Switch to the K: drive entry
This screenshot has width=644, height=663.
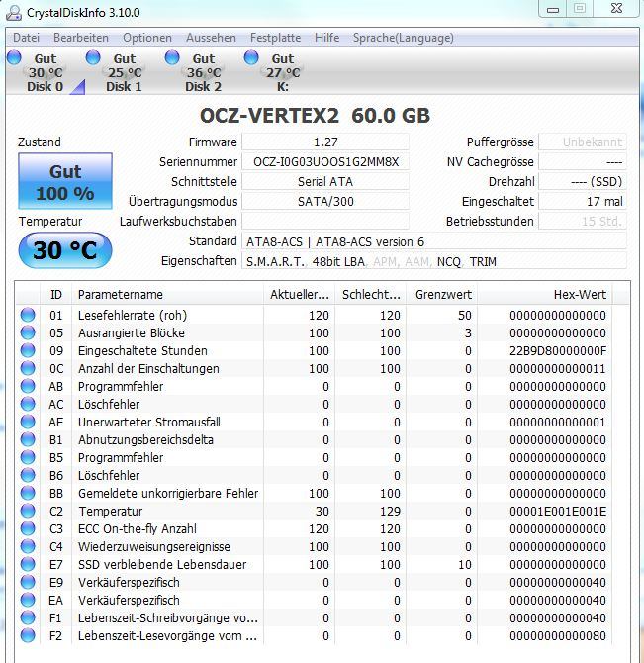pyautogui.click(x=283, y=72)
